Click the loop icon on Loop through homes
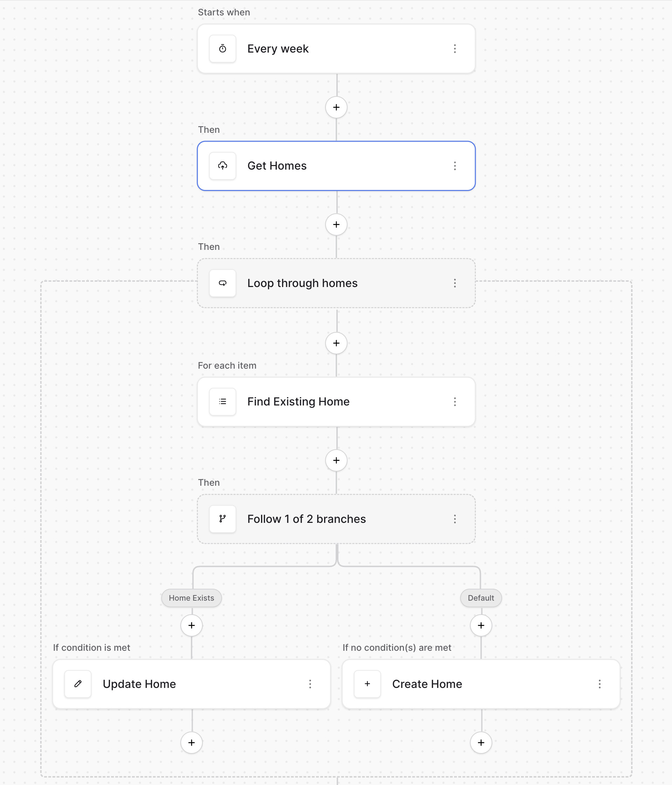This screenshot has width=672, height=785. pyautogui.click(x=222, y=284)
